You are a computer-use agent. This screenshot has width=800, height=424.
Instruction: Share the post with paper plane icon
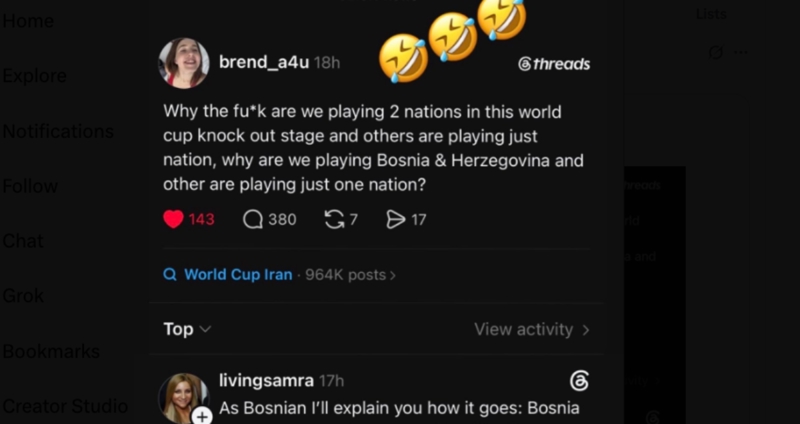(395, 219)
